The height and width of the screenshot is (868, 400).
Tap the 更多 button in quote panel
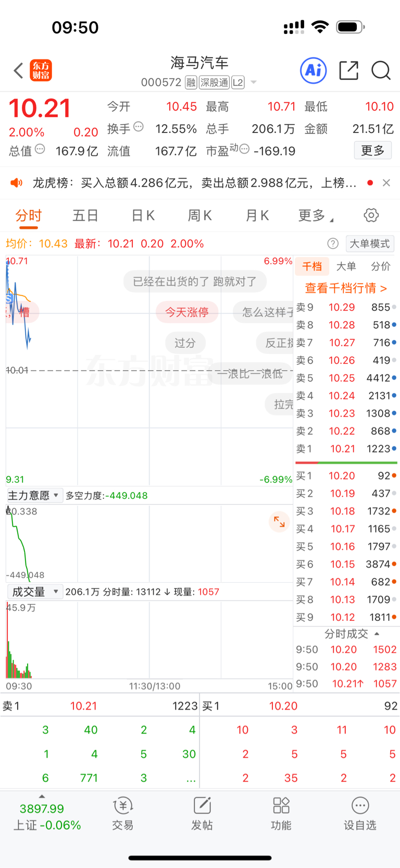372,151
